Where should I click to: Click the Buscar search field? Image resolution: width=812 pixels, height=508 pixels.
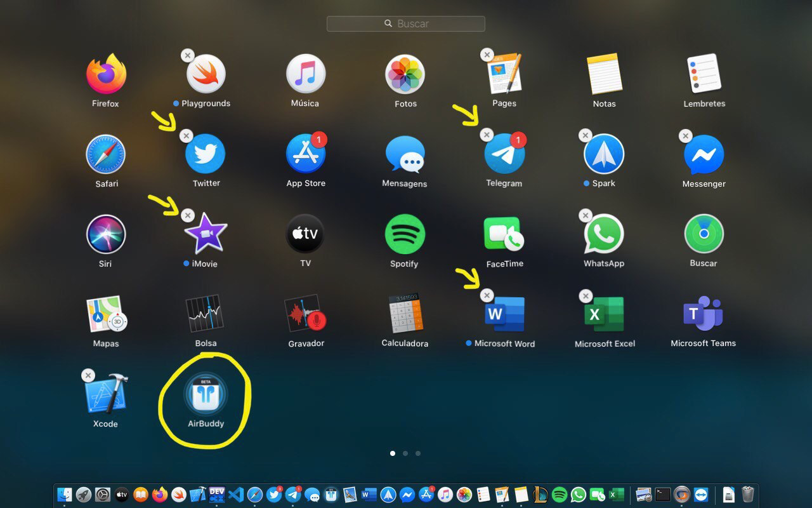click(x=406, y=23)
